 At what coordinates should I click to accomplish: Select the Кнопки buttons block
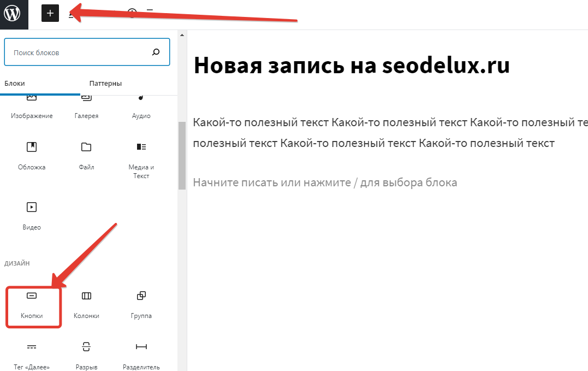(x=32, y=305)
